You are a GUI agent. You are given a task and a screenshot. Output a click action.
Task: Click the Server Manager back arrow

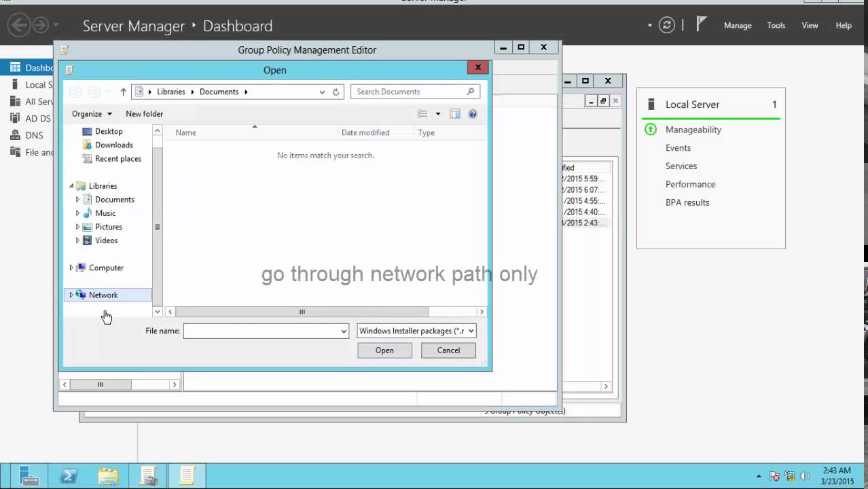pyautogui.click(x=19, y=25)
